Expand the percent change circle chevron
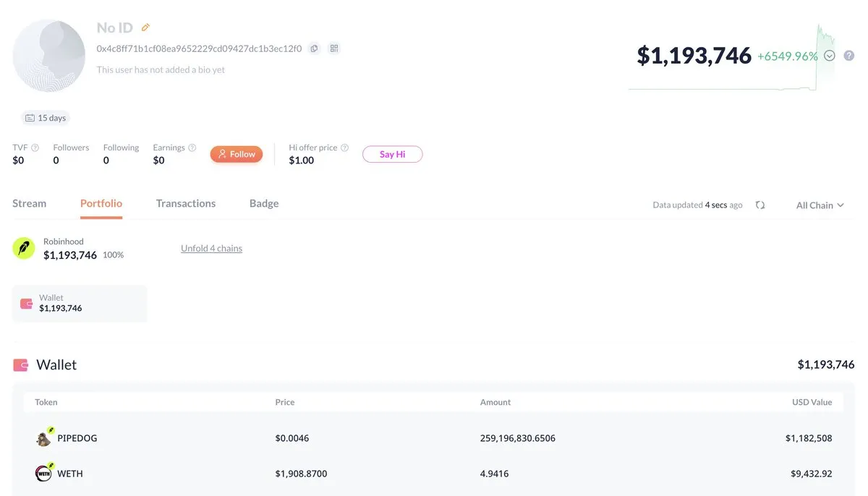 coord(830,56)
